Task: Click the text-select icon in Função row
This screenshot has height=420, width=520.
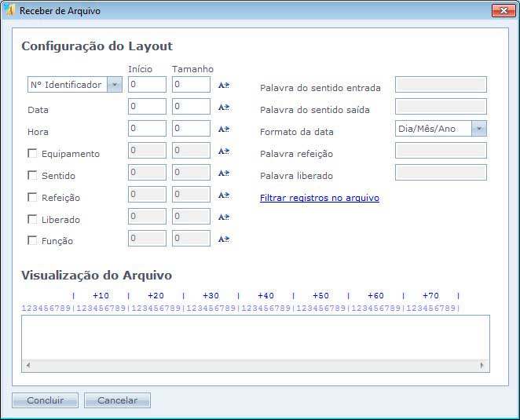Action: 223,239
